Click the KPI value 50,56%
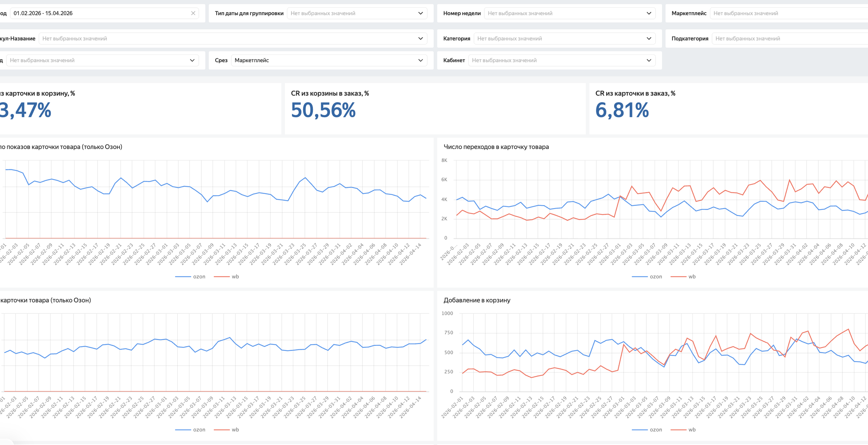 [x=323, y=110]
